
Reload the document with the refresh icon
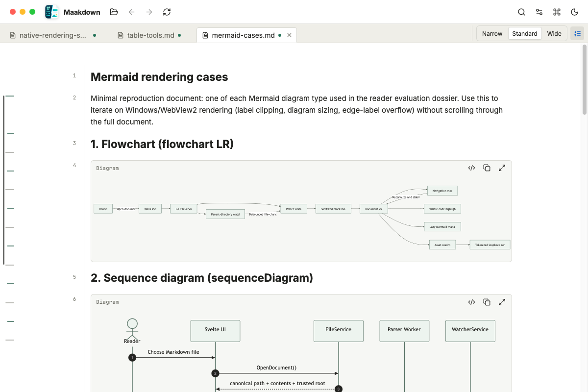coord(167,12)
